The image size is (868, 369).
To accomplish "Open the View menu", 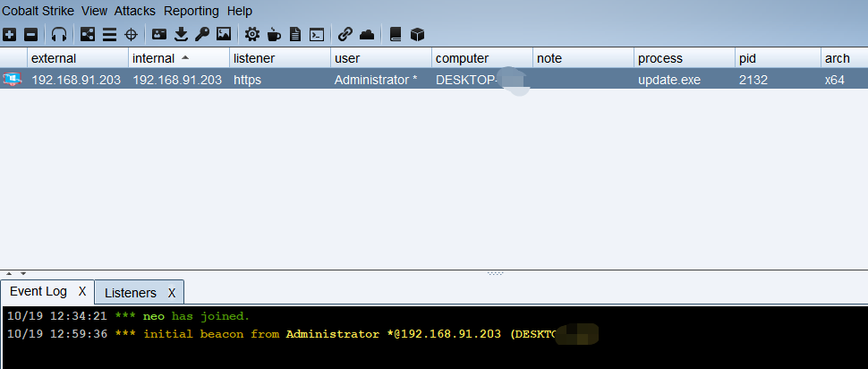I will point(95,11).
